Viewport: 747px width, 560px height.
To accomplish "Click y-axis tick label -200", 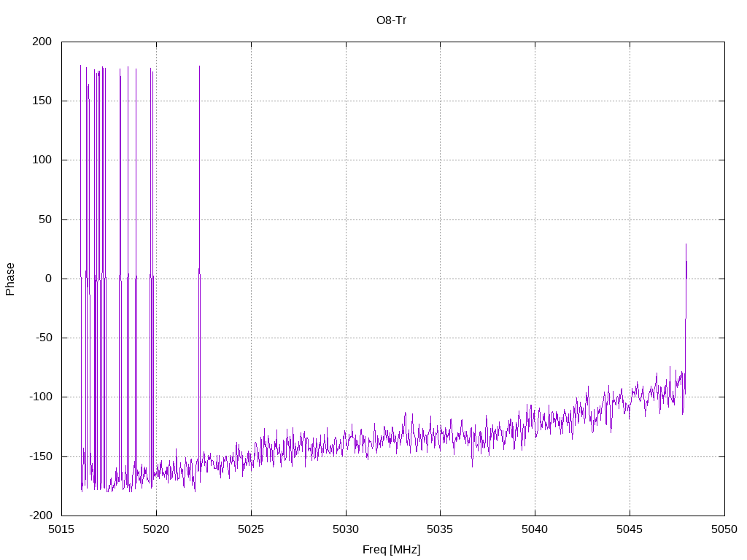I will [x=41, y=516].
